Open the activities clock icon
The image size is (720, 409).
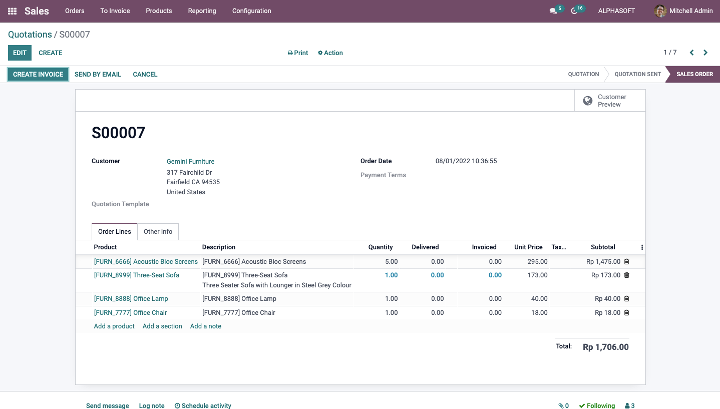(x=576, y=11)
